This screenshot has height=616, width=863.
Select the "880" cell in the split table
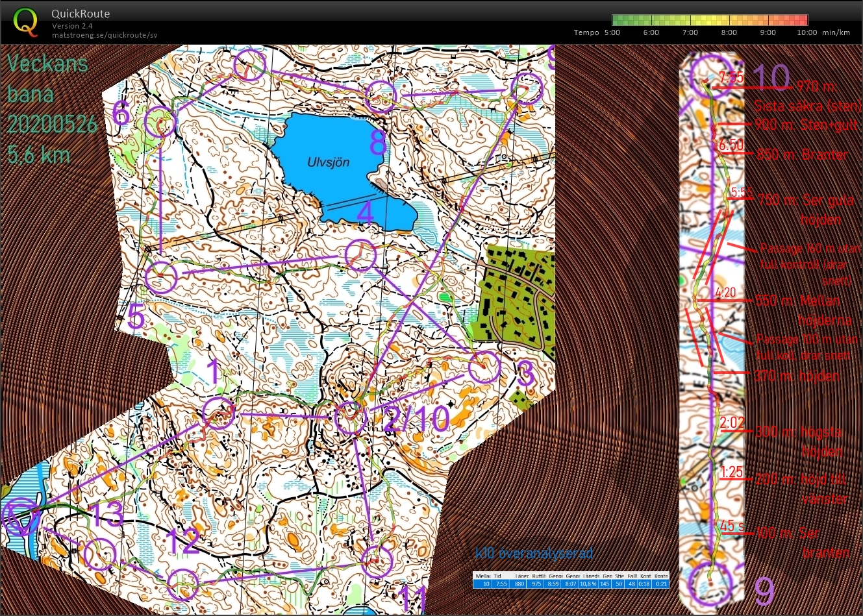point(519,584)
